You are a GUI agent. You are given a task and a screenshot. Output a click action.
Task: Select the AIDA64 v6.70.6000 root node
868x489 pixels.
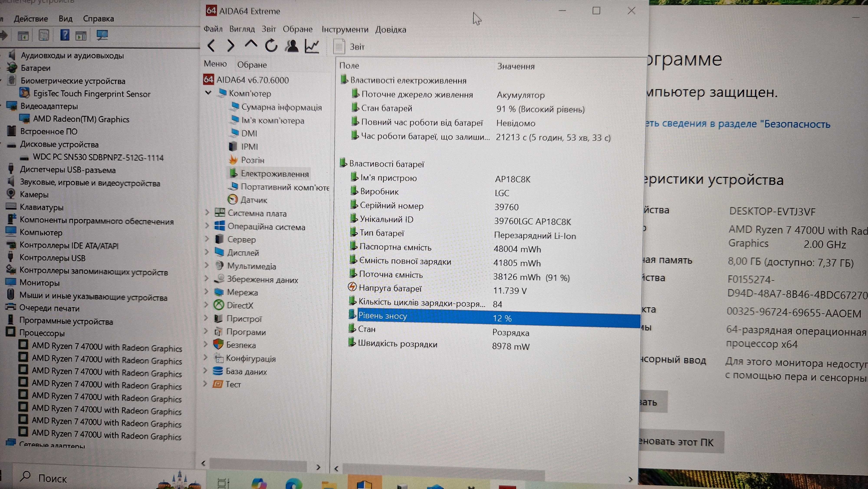[x=253, y=80]
